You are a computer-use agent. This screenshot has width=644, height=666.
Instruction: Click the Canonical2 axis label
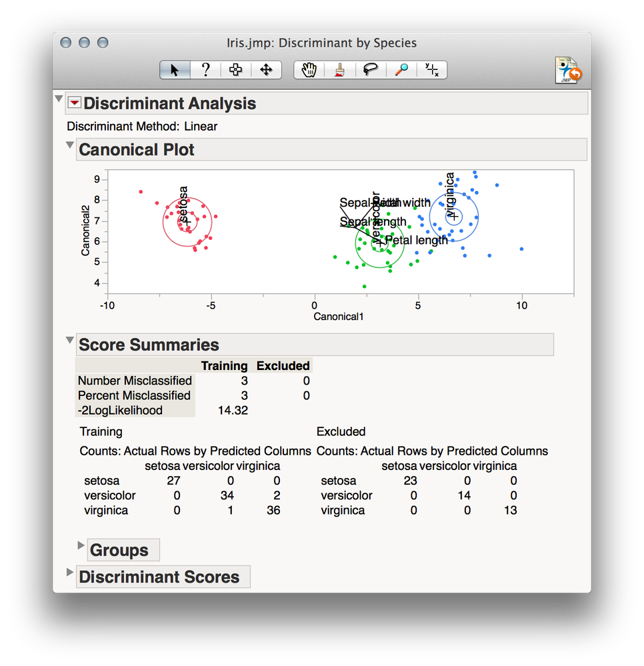85,231
